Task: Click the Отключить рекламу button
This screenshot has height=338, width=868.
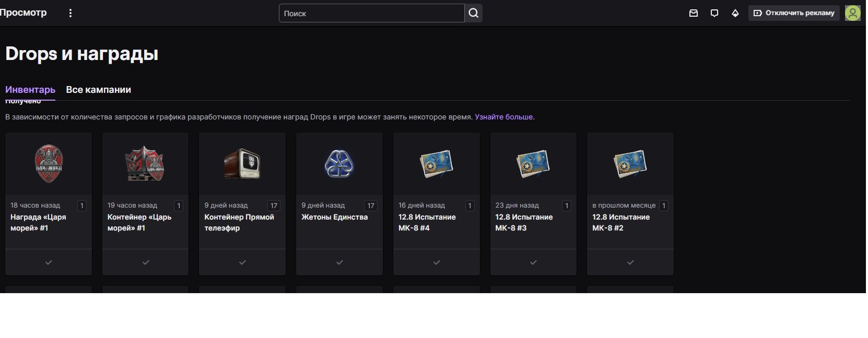Action: 794,13
